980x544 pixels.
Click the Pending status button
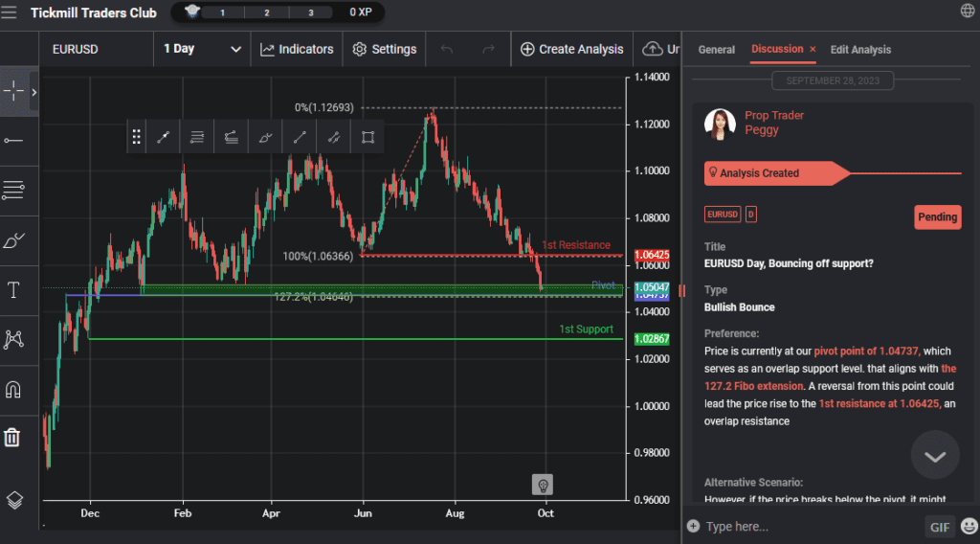[938, 217]
